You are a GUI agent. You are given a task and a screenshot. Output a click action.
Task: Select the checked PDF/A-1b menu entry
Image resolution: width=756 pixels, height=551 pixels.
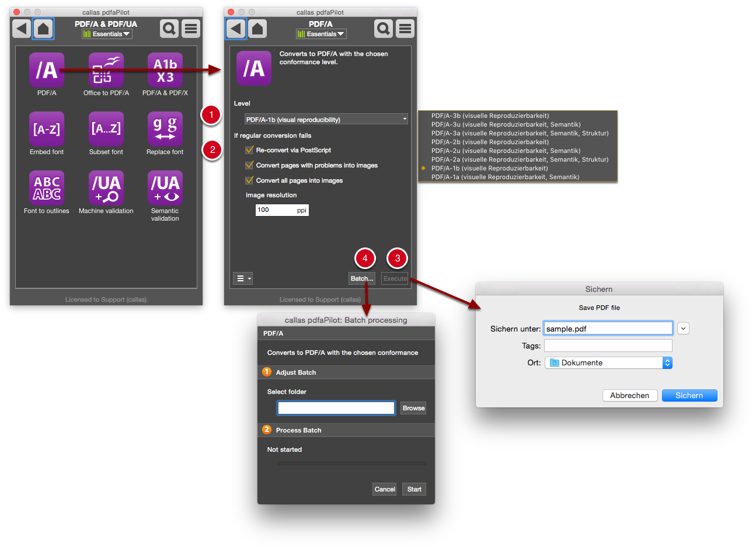point(490,168)
